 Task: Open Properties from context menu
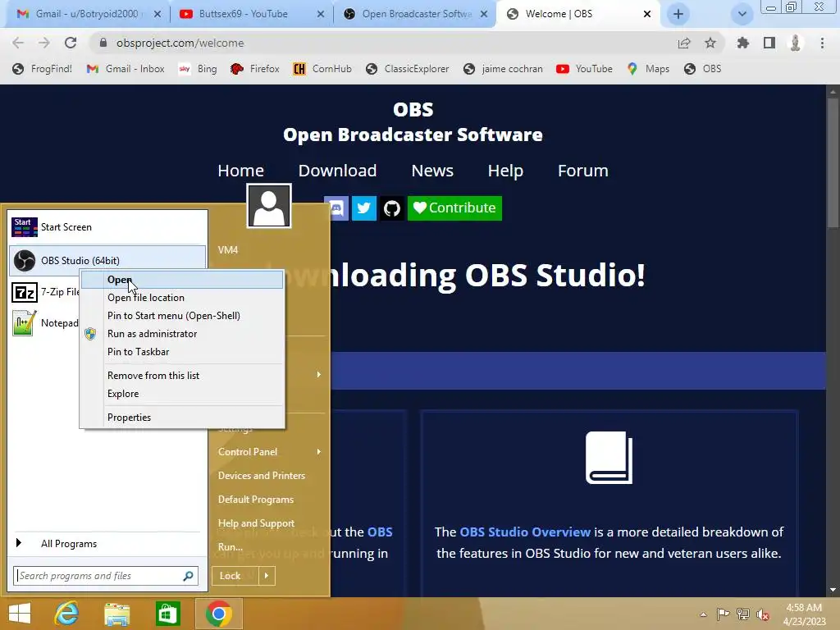[182, 418]
